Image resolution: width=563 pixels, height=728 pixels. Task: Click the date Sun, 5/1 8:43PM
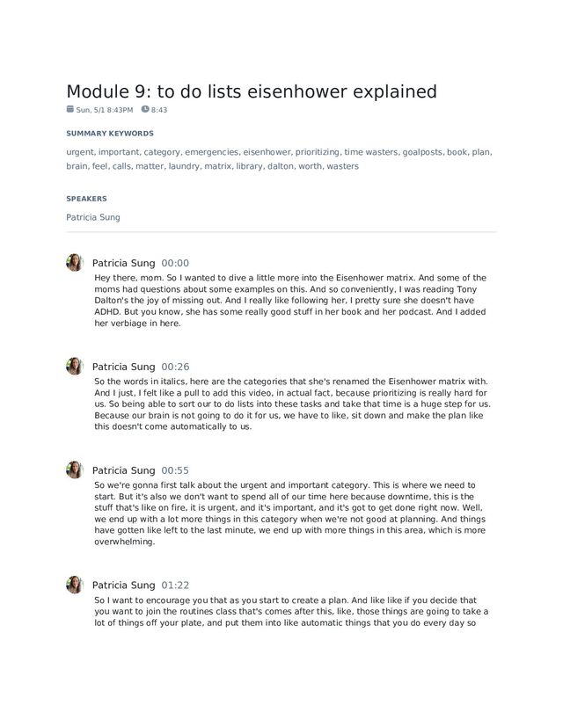click(105, 110)
